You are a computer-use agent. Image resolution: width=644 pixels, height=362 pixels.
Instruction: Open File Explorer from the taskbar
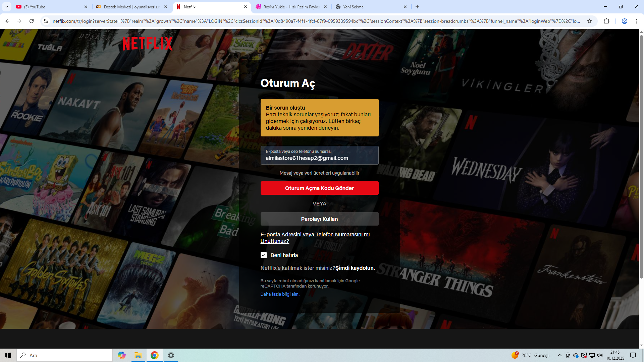click(x=138, y=355)
